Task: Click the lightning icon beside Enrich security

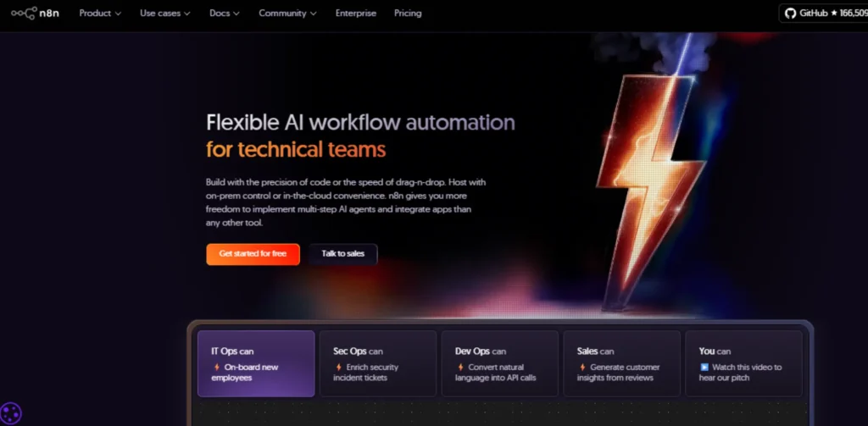Action: pos(339,367)
